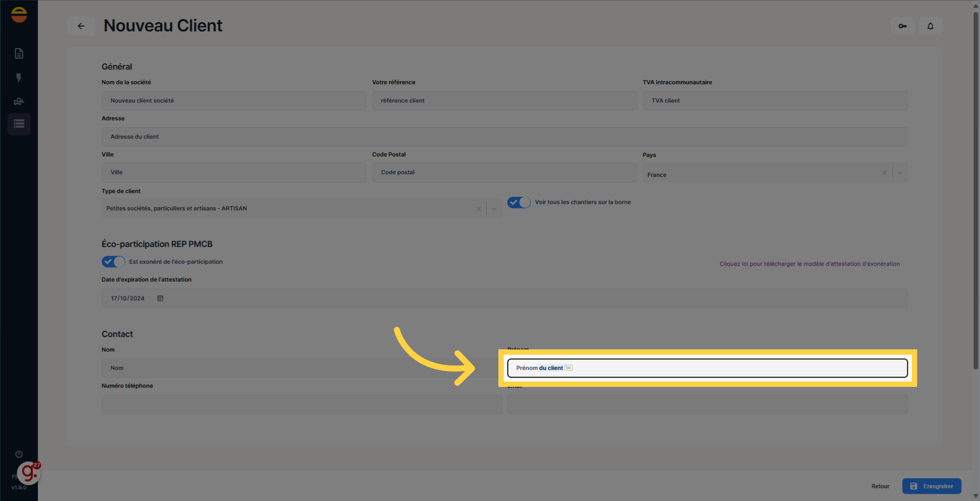Click the key icon in the top right
Screen dimensions: 980x501
coord(902,26)
